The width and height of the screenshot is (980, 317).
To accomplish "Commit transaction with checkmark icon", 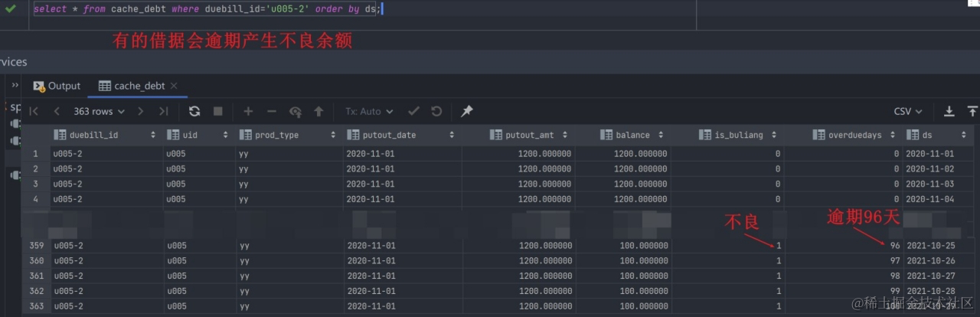I will pos(413,111).
